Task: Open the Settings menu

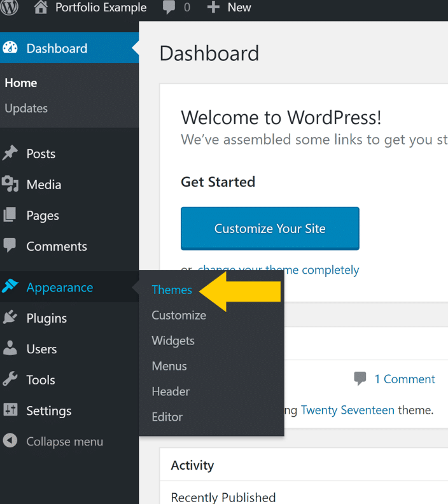Action: 49,411
